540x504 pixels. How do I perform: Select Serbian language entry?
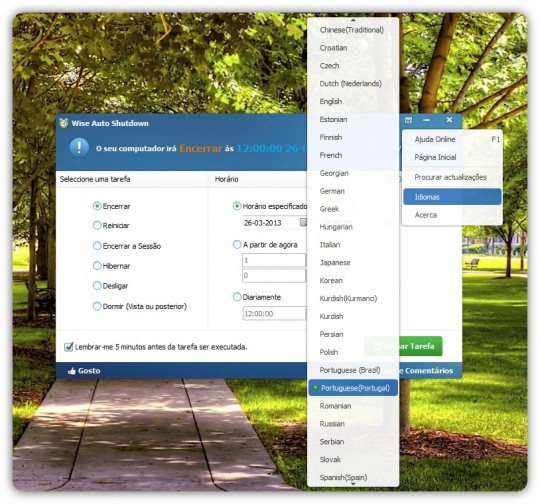coord(353,442)
